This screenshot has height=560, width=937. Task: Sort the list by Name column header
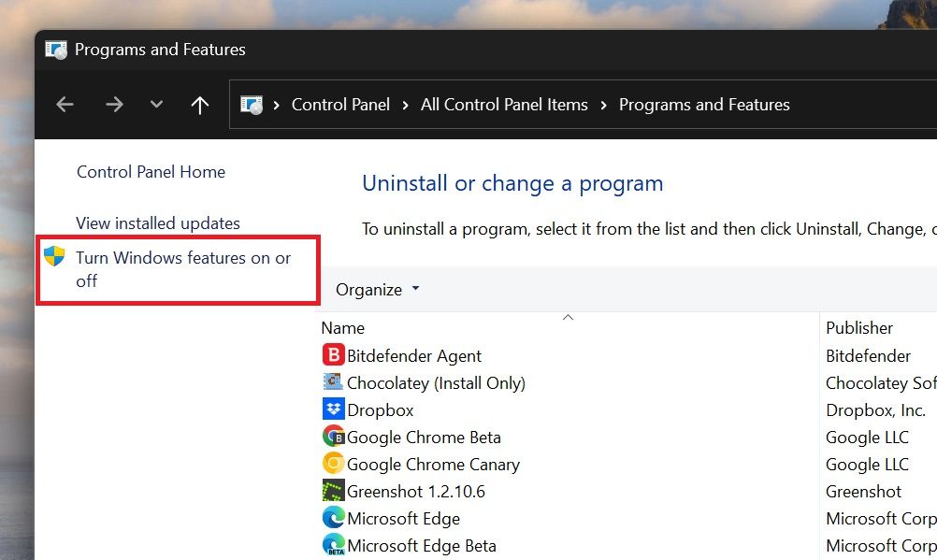(x=343, y=328)
